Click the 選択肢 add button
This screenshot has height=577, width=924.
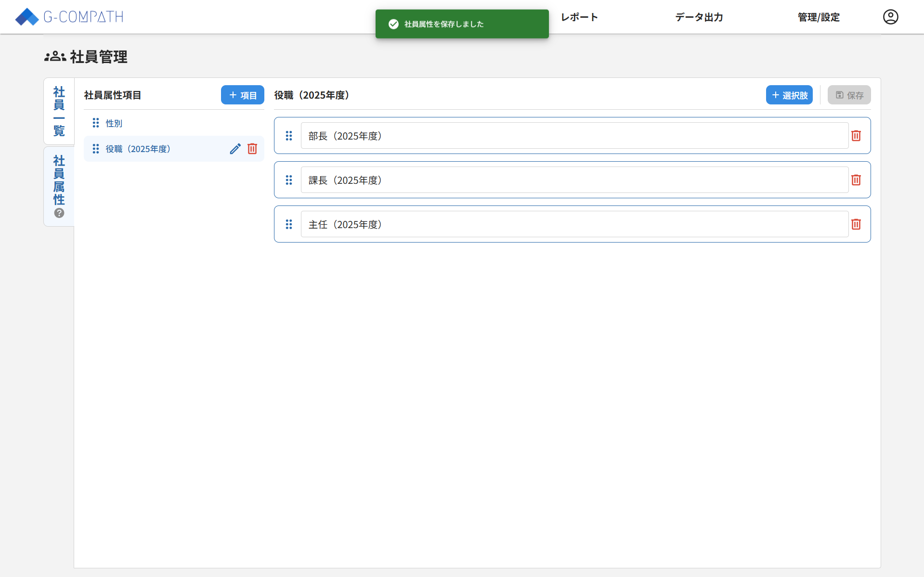(789, 95)
